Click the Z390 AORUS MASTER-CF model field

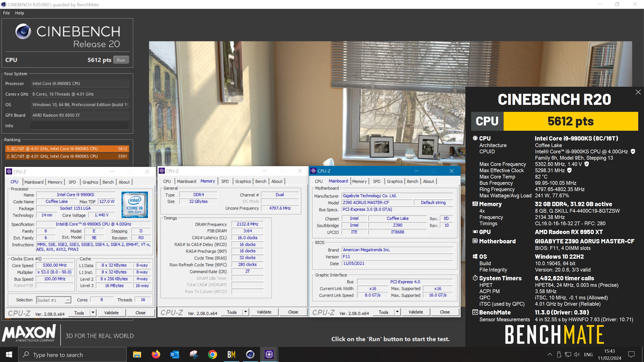377,203
